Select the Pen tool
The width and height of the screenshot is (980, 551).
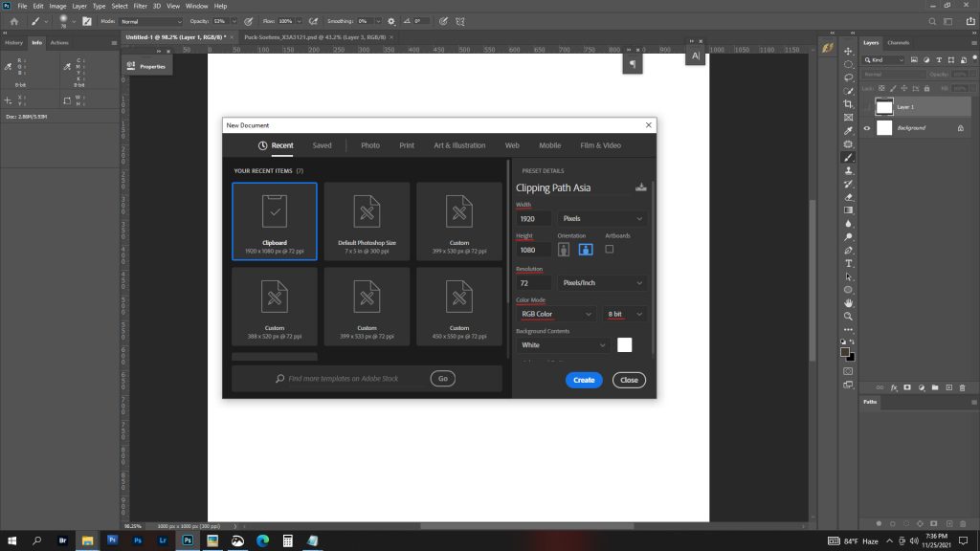848,251
